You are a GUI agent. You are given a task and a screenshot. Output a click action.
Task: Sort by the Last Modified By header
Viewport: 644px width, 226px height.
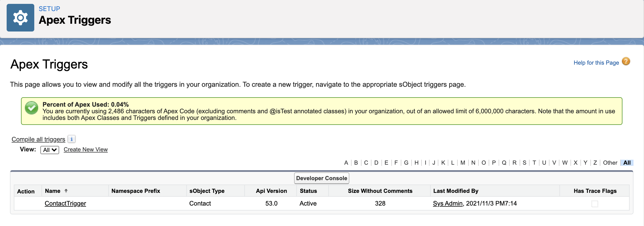point(456,191)
